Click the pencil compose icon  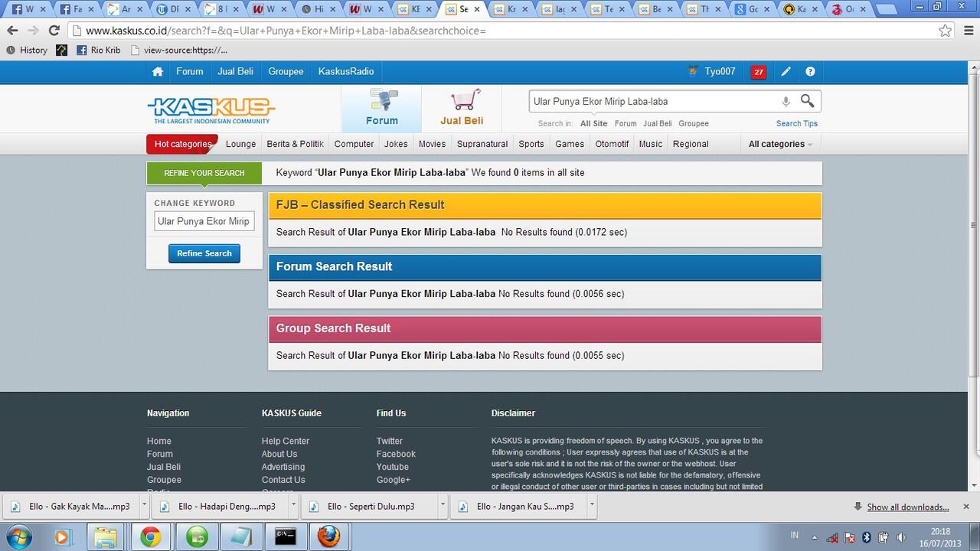pyautogui.click(x=786, y=71)
